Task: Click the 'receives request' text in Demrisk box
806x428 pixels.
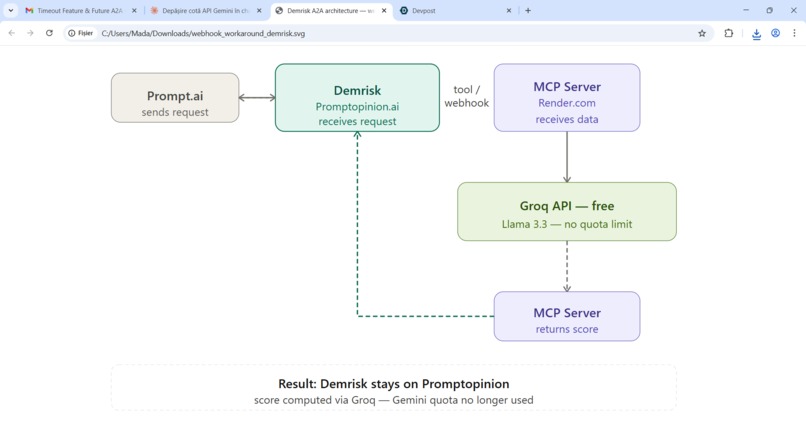Action: tap(357, 121)
